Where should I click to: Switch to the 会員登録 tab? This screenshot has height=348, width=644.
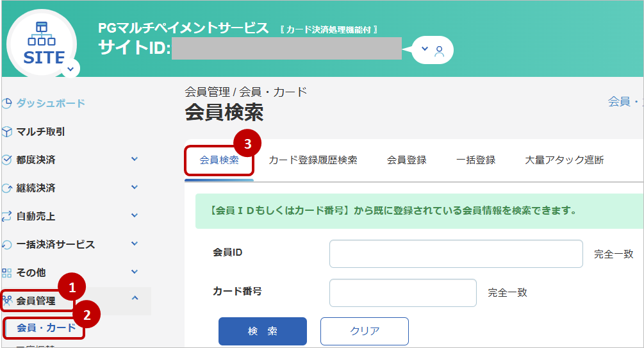[407, 160]
